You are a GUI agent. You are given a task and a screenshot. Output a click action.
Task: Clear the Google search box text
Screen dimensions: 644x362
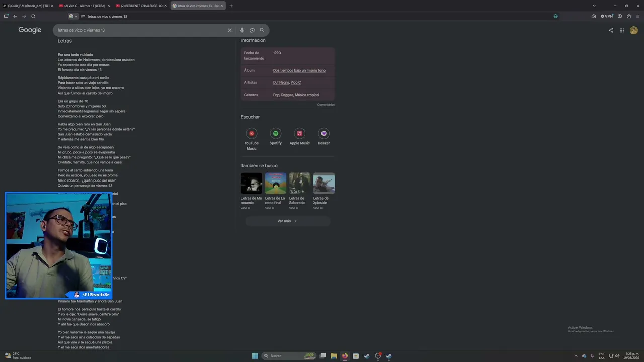pos(230,30)
